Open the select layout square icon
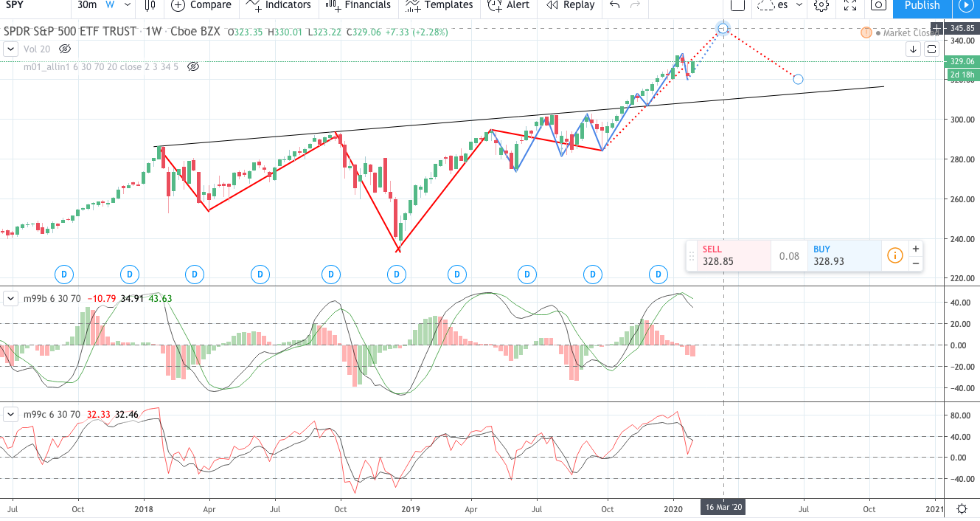This screenshot has width=980, height=521. point(739,5)
